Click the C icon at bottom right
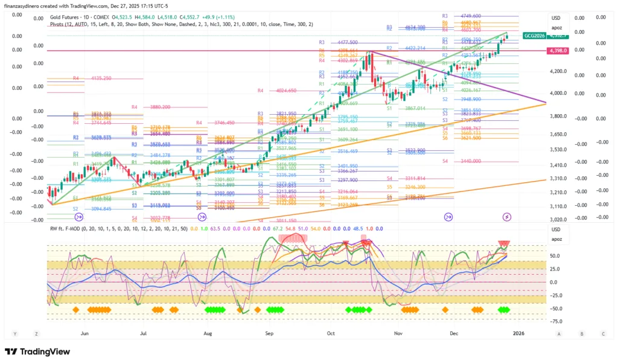Viewport: 618px width, 364px height. [603, 333]
